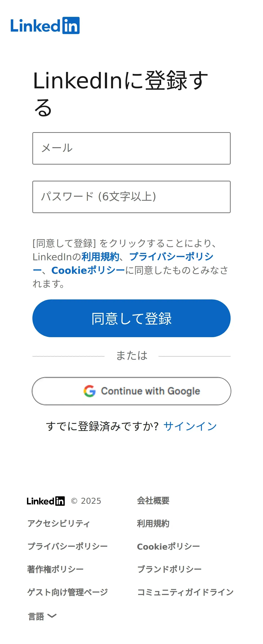Open ブランドポリシー footer link
The height and width of the screenshot is (644, 263).
point(169,569)
